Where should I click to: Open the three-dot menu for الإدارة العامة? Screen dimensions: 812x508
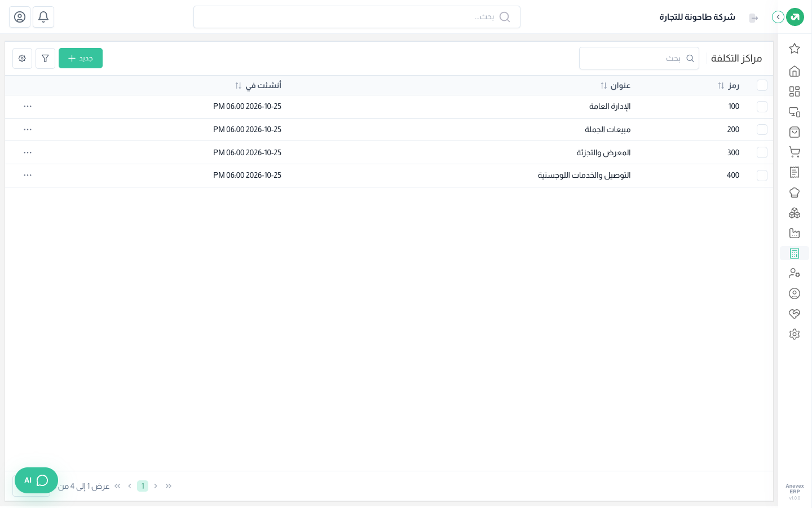tap(28, 107)
